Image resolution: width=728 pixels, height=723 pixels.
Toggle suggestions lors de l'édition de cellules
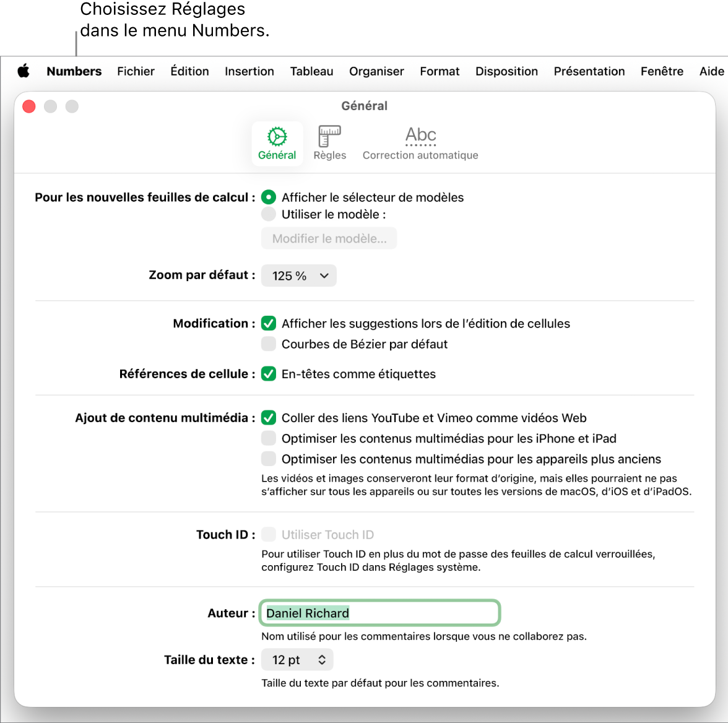[269, 323]
